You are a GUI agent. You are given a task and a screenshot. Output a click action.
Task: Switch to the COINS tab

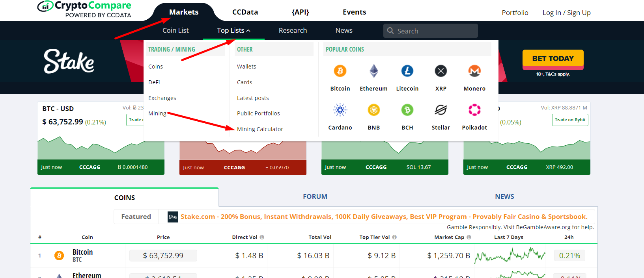pos(125,197)
